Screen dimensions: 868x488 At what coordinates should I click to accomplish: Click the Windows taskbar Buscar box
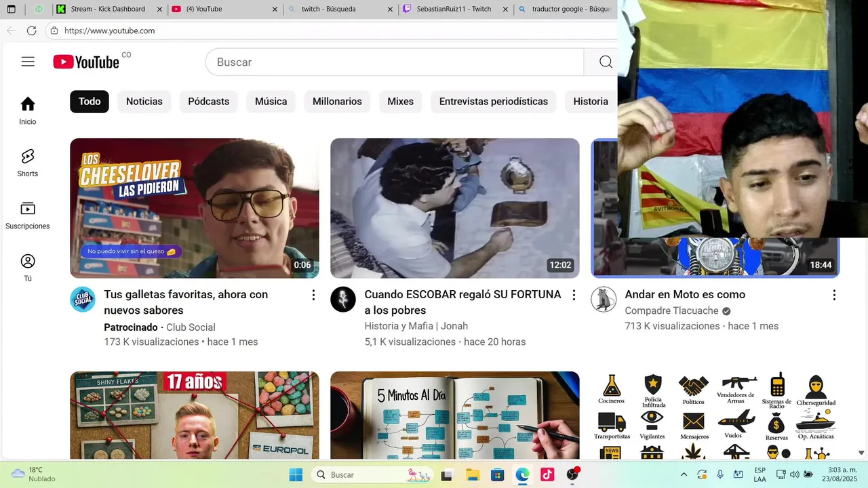pyautogui.click(x=372, y=474)
